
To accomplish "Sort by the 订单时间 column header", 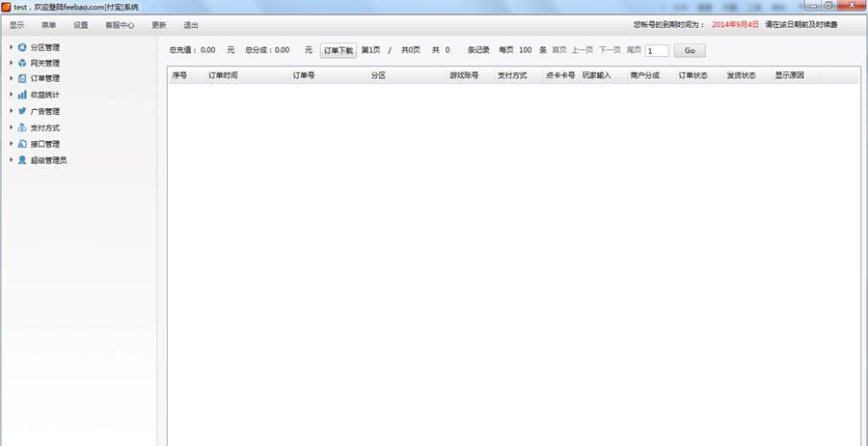I will pyautogui.click(x=248, y=75).
